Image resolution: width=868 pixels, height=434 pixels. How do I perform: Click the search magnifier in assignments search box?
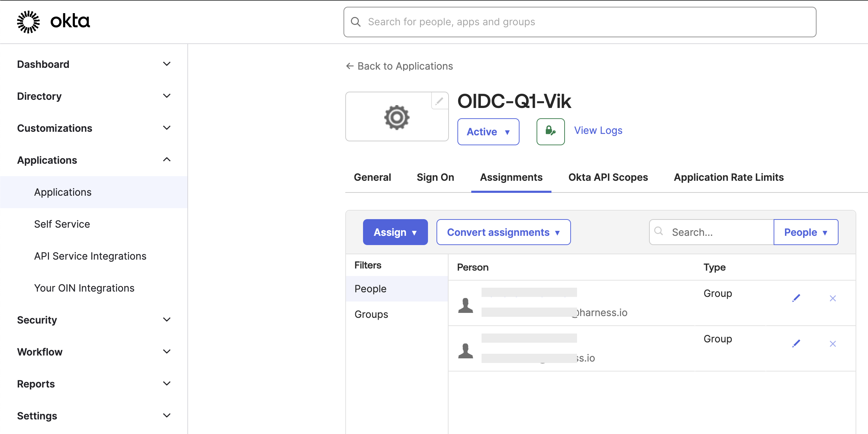coord(659,231)
